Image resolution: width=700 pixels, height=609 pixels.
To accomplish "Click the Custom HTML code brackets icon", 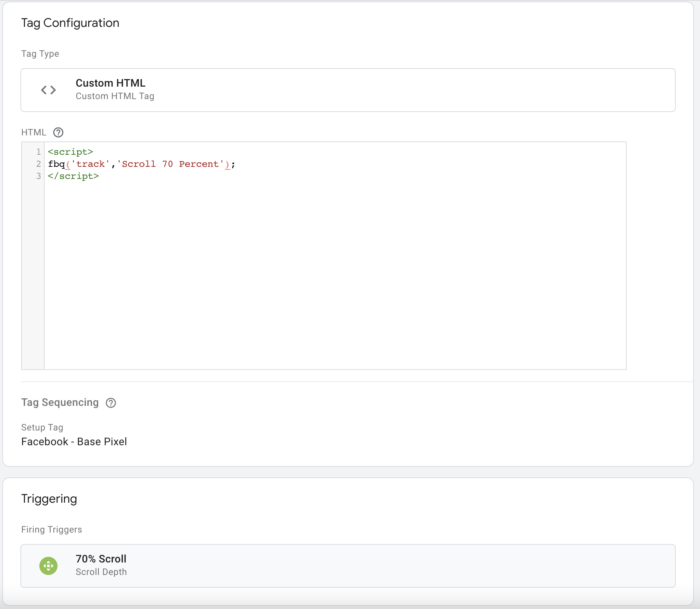I will (x=48, y=90).
